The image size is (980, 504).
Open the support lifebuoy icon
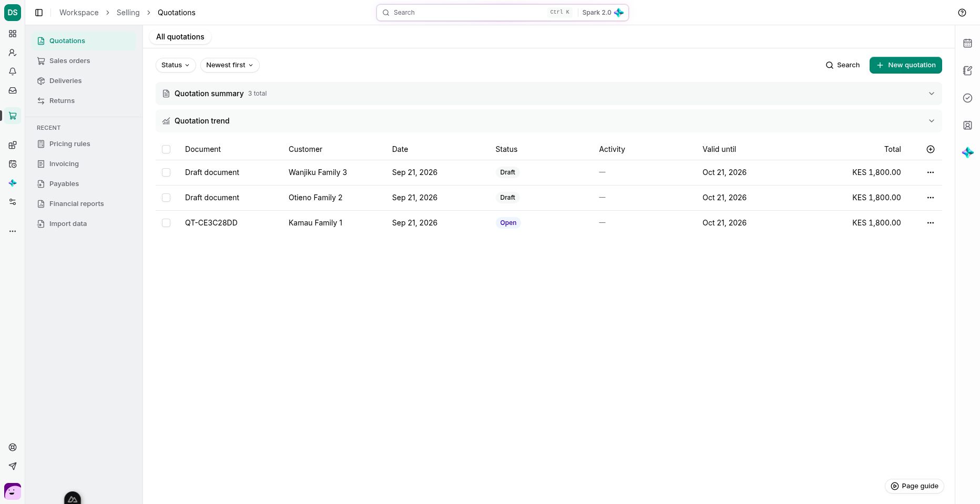click(x=13, y=447)
